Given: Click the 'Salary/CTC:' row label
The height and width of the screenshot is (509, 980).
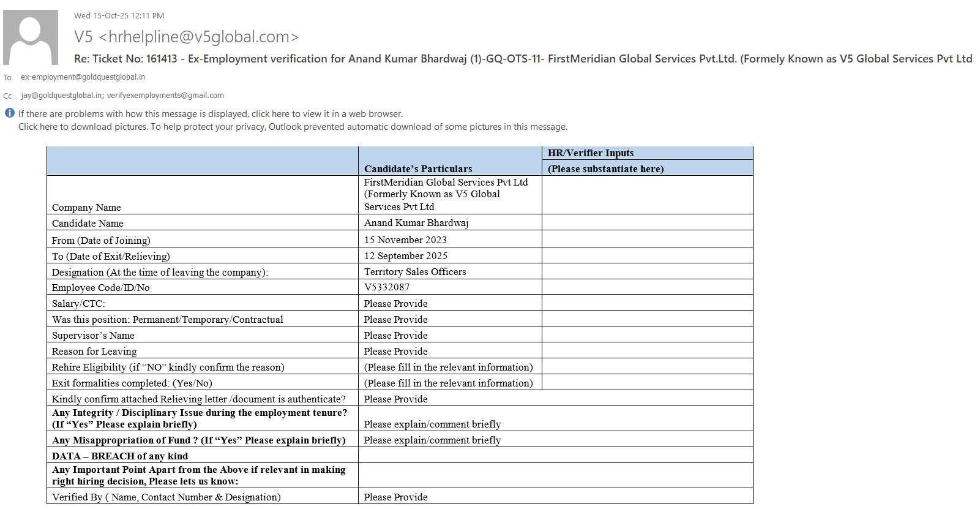Looking at the screenshot, I should tap(78, 304).
